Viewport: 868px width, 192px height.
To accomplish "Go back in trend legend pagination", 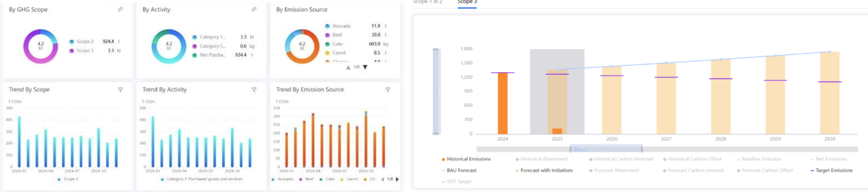I will click(382, 179).
